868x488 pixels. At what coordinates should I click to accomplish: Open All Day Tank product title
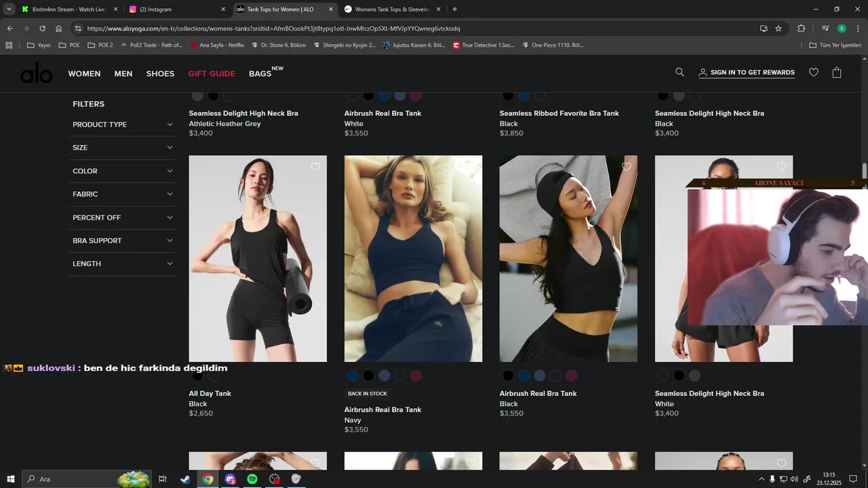coord(210,393)
